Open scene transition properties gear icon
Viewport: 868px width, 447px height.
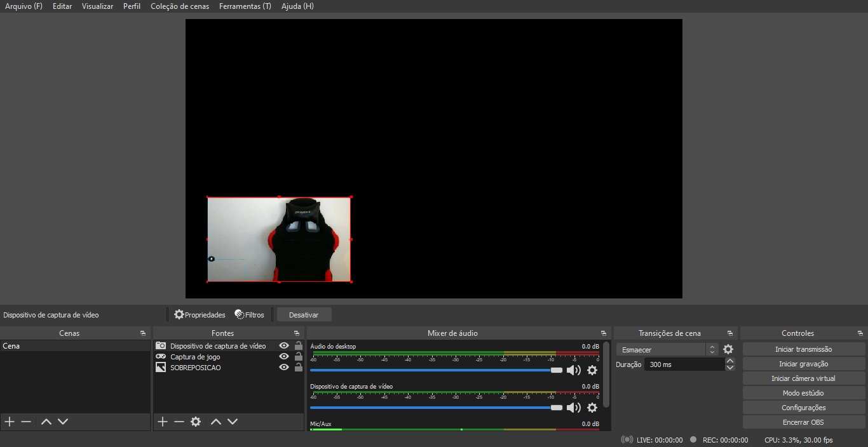728,349
